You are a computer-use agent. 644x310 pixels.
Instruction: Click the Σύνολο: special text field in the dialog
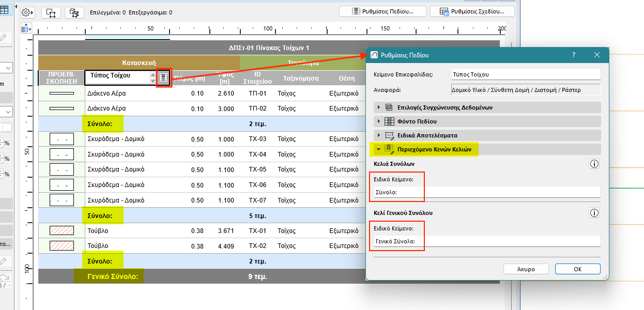[487, 192]
